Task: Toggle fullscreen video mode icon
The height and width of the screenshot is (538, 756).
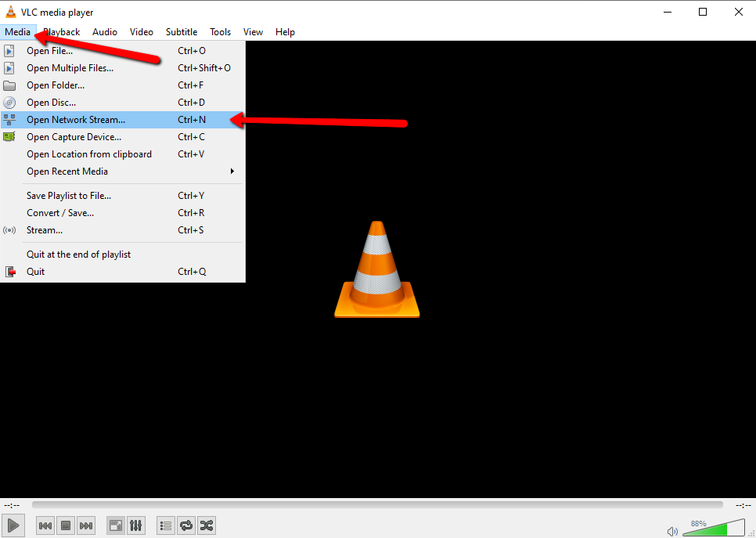Action: click(x=116, y=525)
